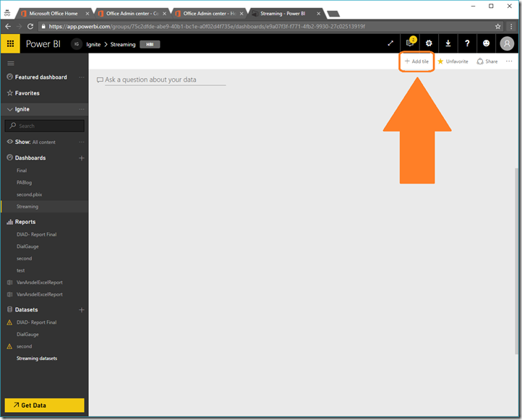Toggle the hamburger navigation pane menu
Viewport: 522px width, 420px height.
(x=10, y=64)
